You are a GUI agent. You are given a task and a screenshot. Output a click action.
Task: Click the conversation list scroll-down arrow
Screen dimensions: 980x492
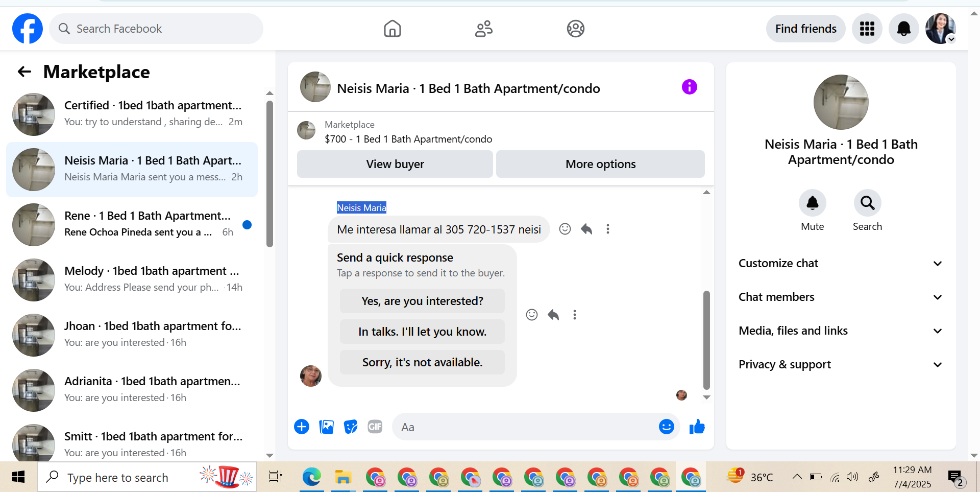point(269,455)
